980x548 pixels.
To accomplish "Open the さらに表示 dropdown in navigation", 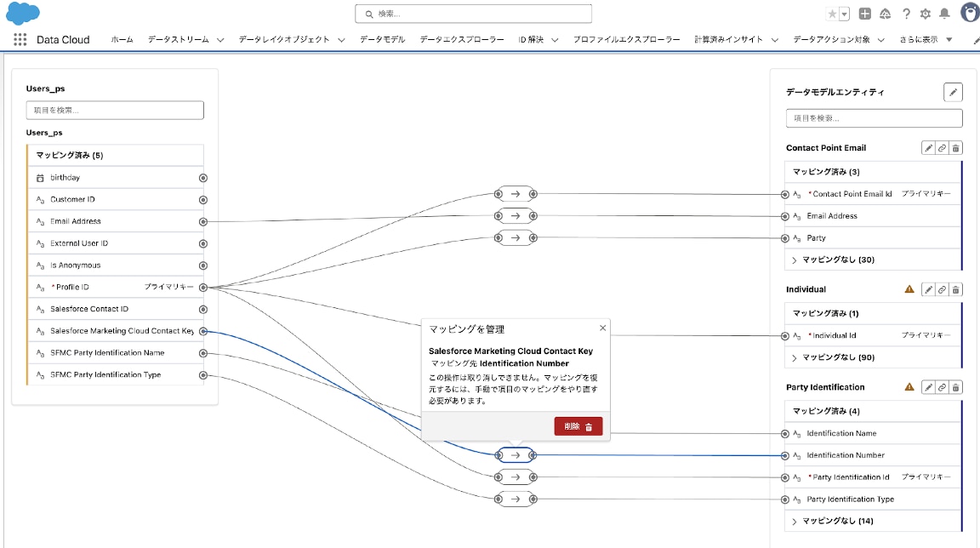I will click(x=926, y=39).
